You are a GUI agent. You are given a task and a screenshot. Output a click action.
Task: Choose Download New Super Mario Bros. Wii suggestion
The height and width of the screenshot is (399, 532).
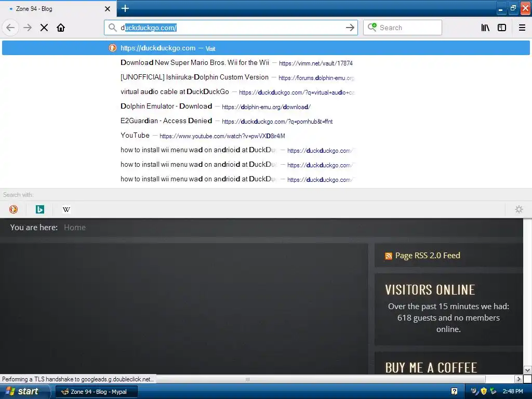point(266,63)
